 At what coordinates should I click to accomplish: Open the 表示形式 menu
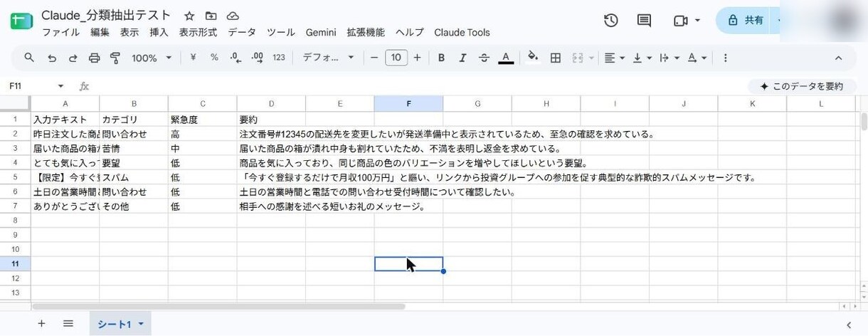198,33
